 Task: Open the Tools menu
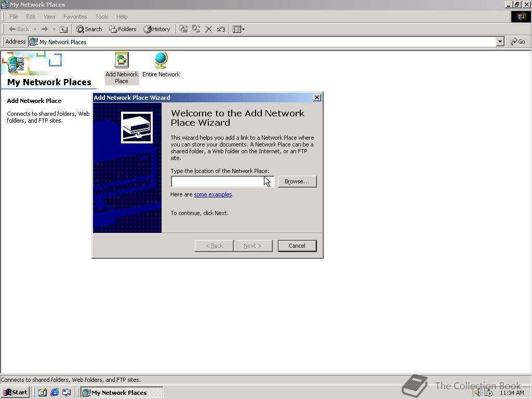[101, 17]
